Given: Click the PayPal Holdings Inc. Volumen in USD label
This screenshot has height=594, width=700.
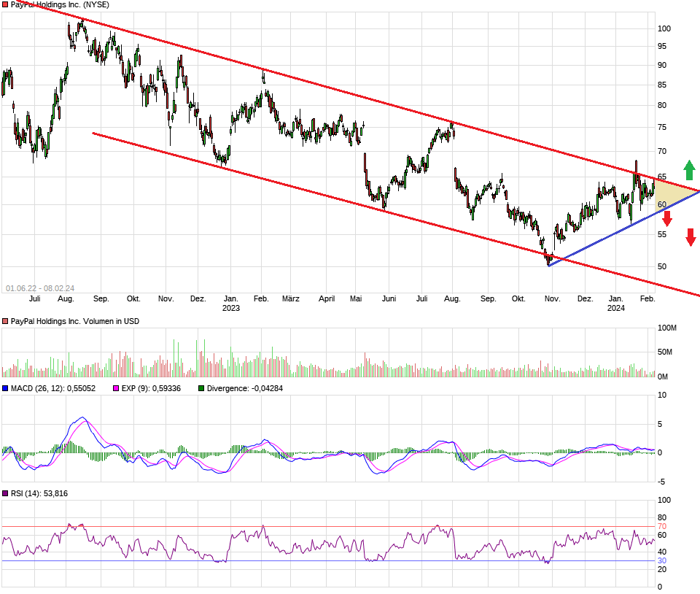Looking at the screenshot, I should (75, 321).
